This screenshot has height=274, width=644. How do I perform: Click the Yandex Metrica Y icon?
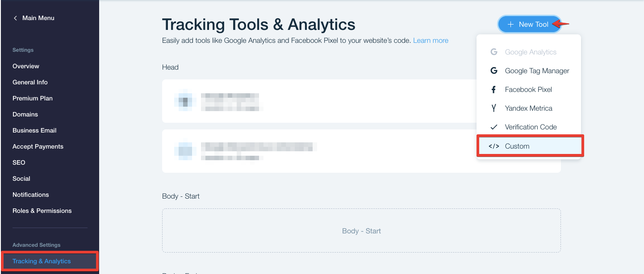[493, 108]
